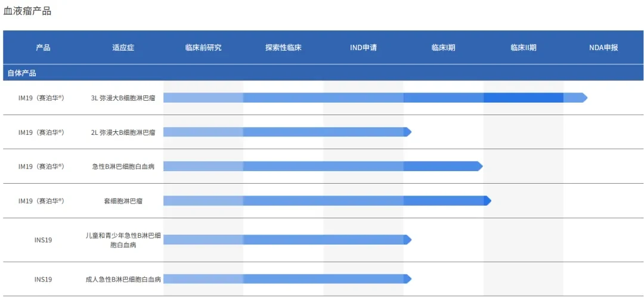
Task: Click the NDA申报 column header
Action: click(x=603, y=48)
